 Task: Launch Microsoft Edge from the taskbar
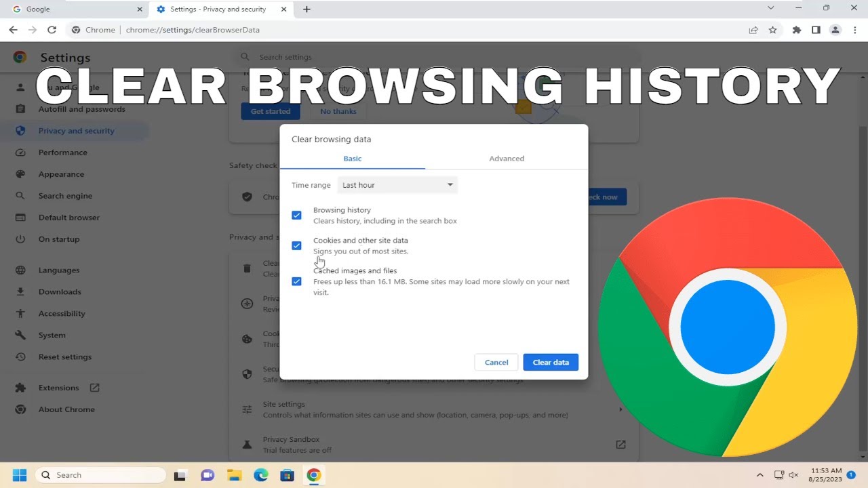coord(261,475)
